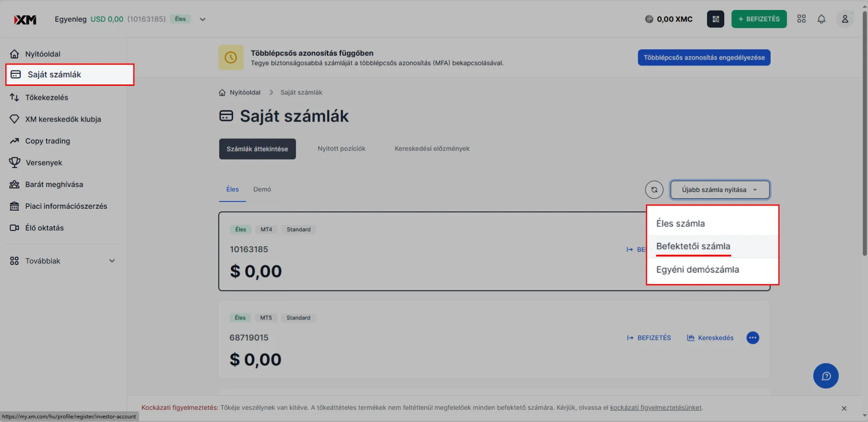
Task: Dismiss the risk warning banner
Action: [x=844, y=408]
